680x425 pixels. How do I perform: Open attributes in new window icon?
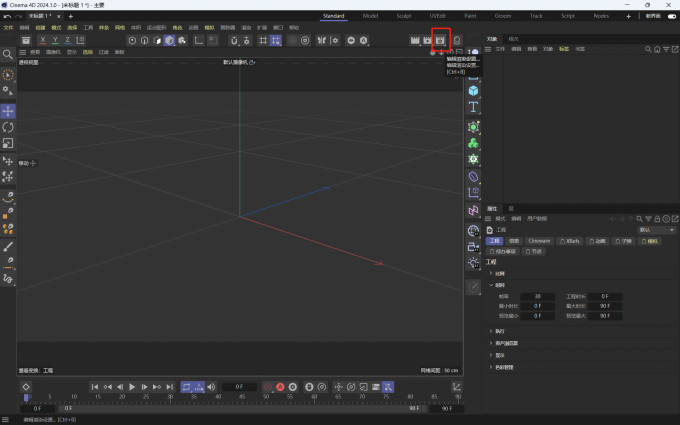pyautogui.click(x=675, y=219)
